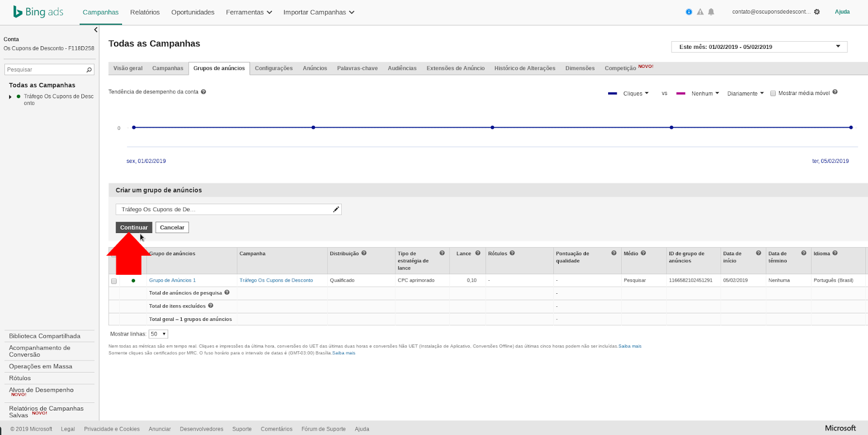Screen dimensions: 868x435
Task: Open the Oportunidades menu
Action: (193, 12)
